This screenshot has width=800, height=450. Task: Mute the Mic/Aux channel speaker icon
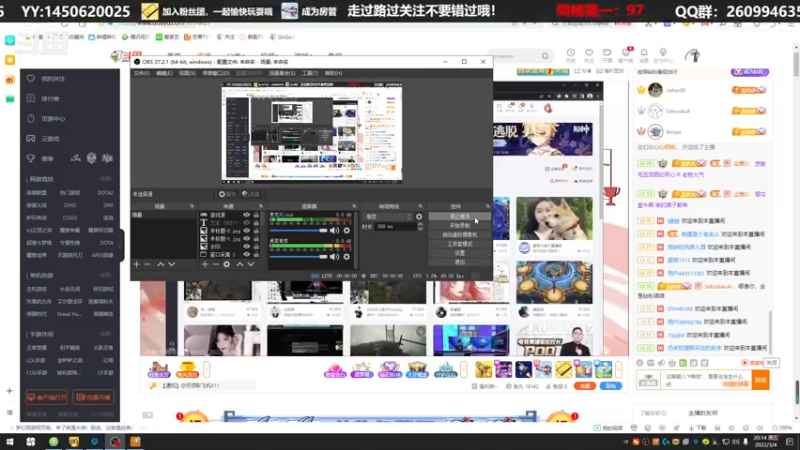(x=334, y=231)
